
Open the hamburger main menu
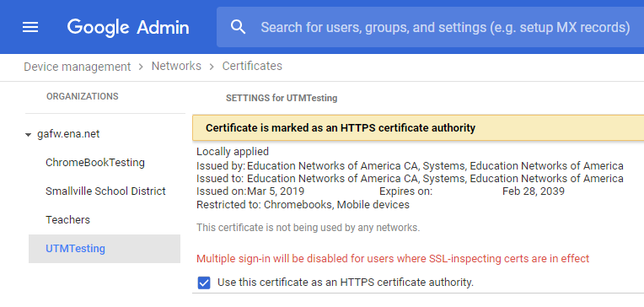[30, 28]
